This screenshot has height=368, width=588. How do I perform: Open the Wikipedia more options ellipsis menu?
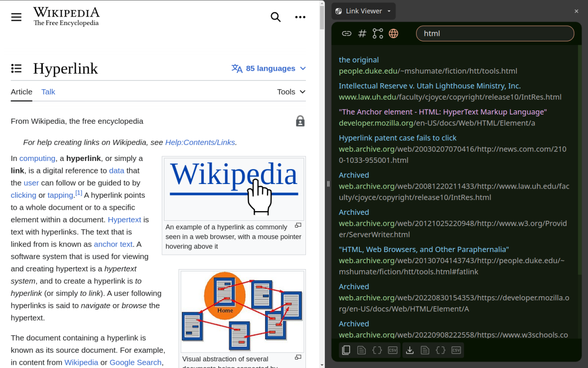pyautogui.click(x=300, y=17)
